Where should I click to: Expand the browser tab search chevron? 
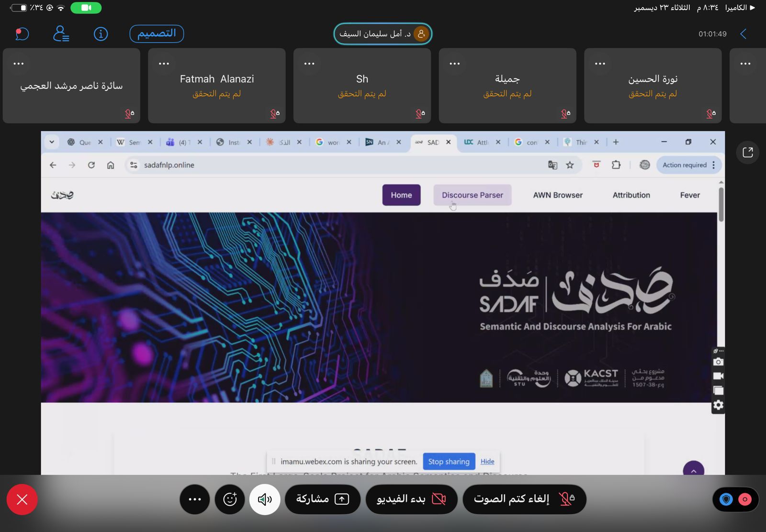coord(52,142)
